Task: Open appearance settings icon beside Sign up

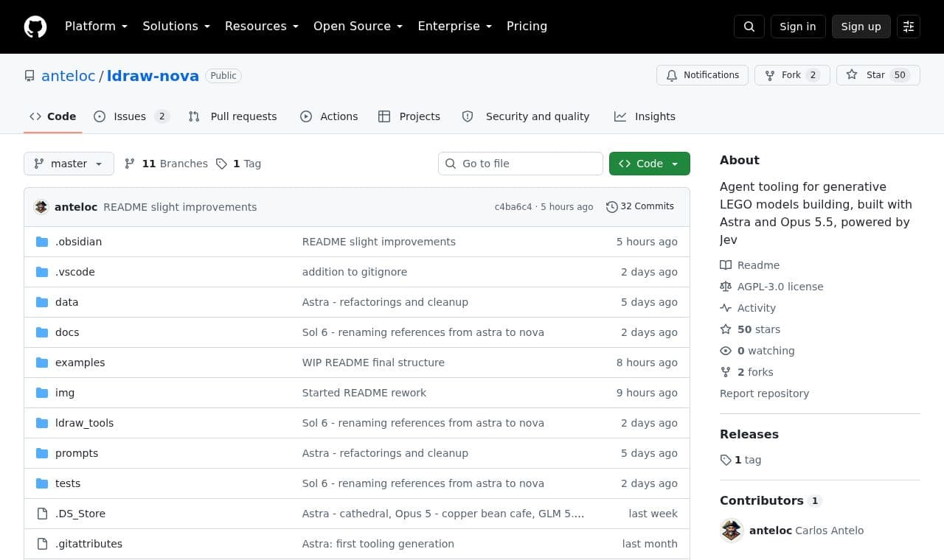Action: 909,27
